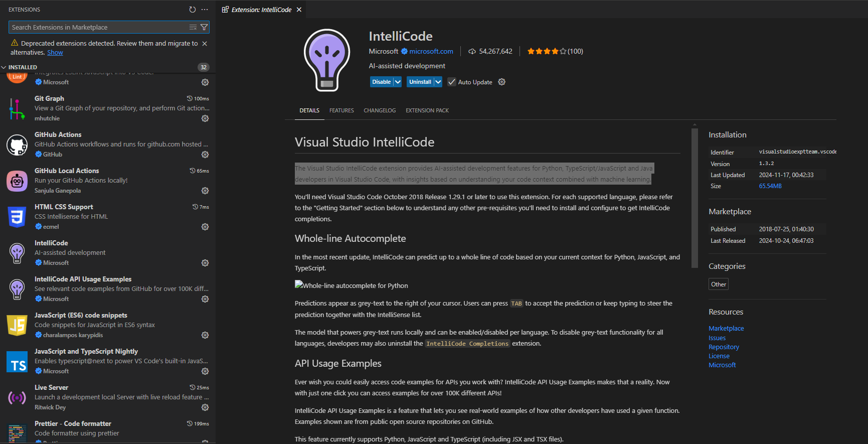Image resolution: width=868 pixels, height=444 pixels.
Task: Switch to the DETAILS tab
Action: [x=309, y=110]
